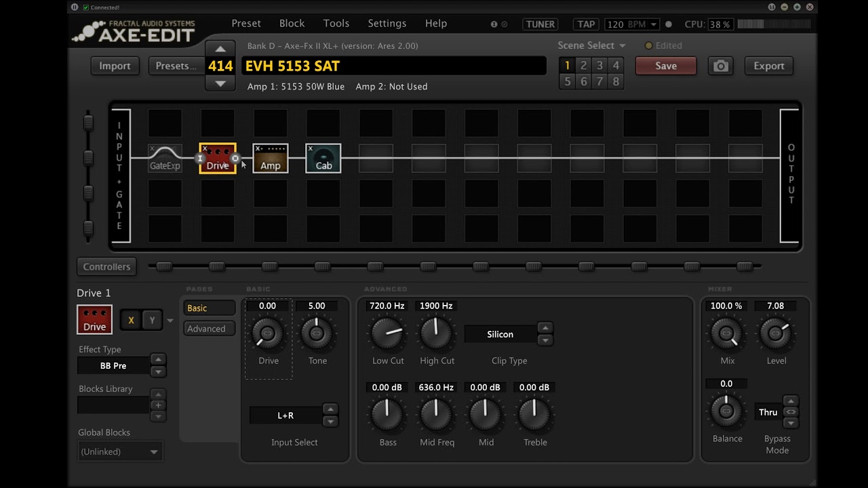Click the circled-x icon left of TUNER
Screen dimensions: 868x488
(504, 24)
